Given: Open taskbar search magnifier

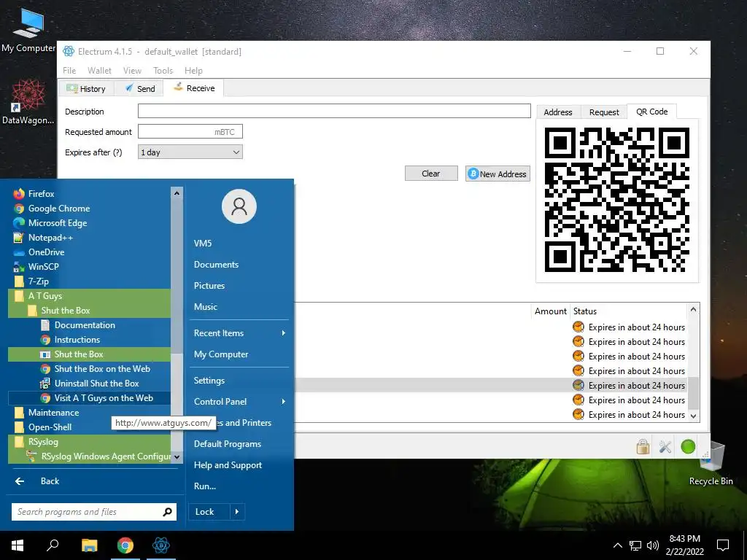Looking at the screenshot, I should pos(53,545).
